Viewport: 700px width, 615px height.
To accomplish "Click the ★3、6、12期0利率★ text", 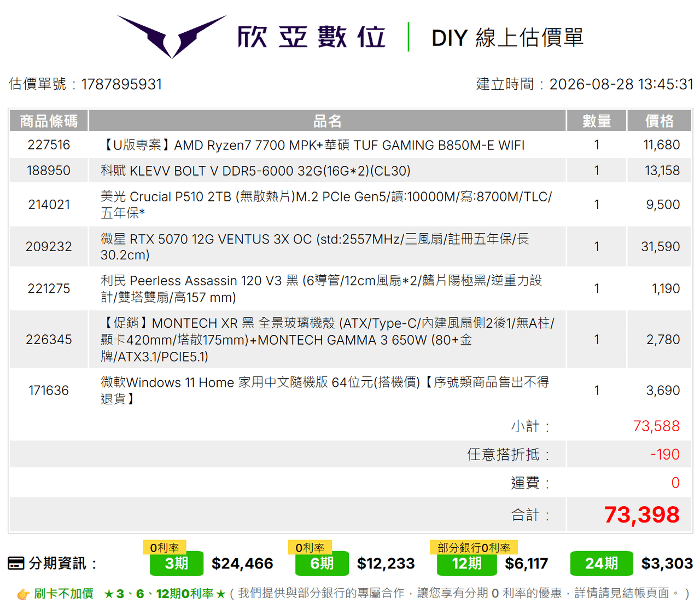I will click(x=165, y=594).
